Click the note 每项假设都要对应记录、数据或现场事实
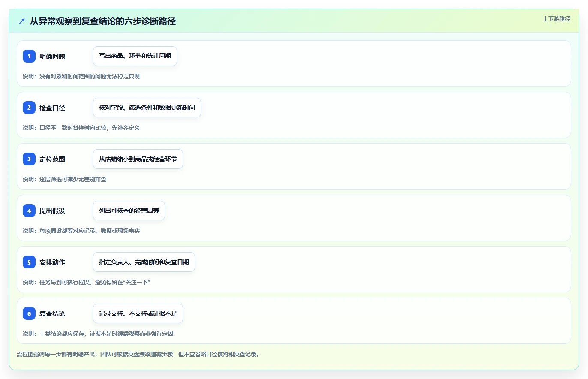Viewport: 588px width, 379px height. [x=90, y=231]
